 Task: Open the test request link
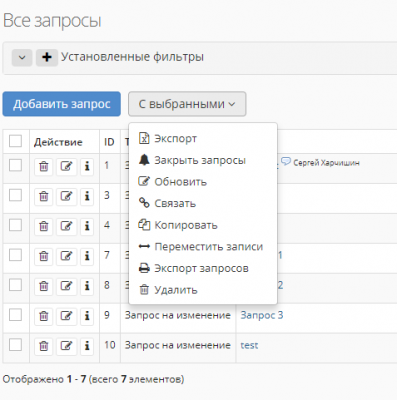[249, 345]
